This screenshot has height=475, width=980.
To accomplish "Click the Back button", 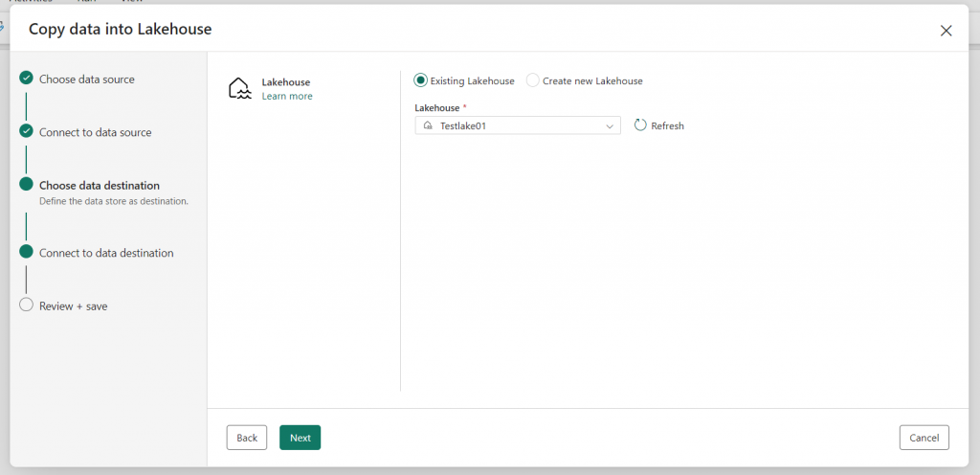I will point(247,438).
